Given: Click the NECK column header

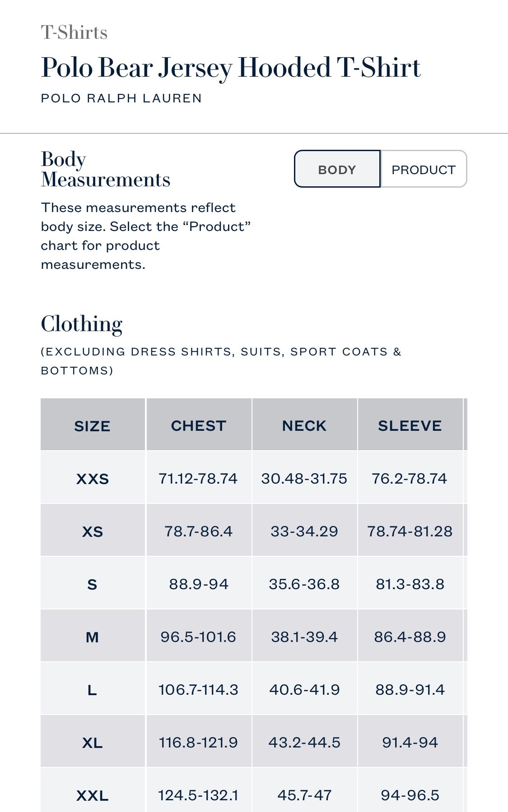Looking at the screenshot, I should [304, 425].
